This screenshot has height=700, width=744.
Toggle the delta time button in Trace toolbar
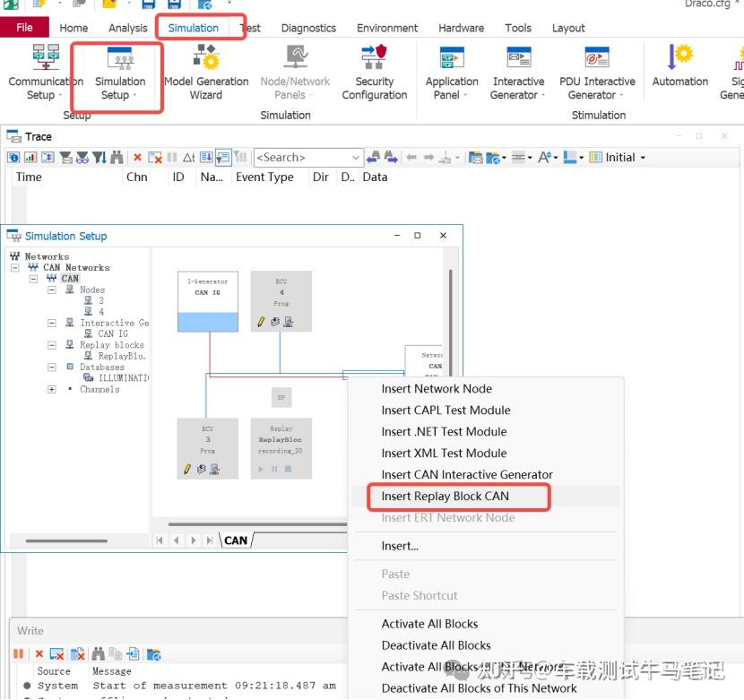[189, 158]
